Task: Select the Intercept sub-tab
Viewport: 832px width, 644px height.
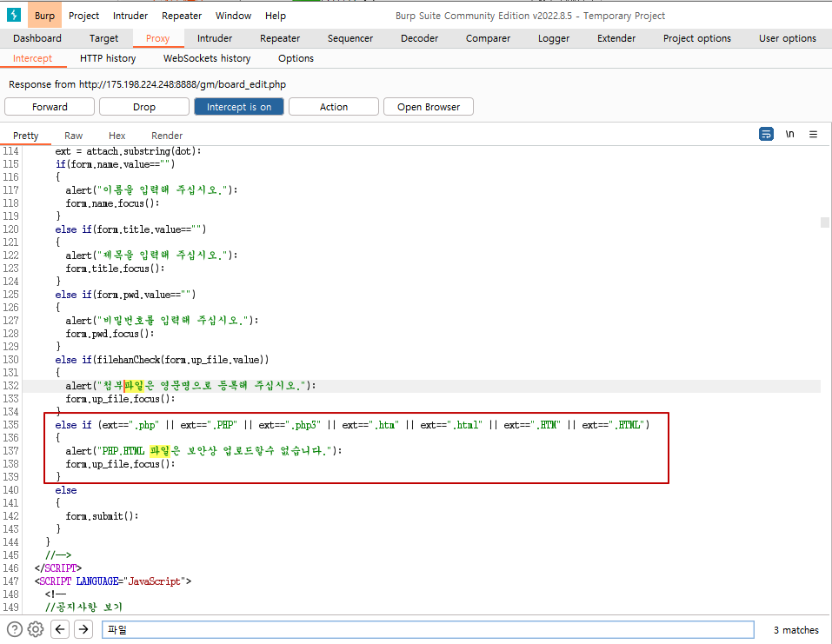Action: click(x=32, y=58)
